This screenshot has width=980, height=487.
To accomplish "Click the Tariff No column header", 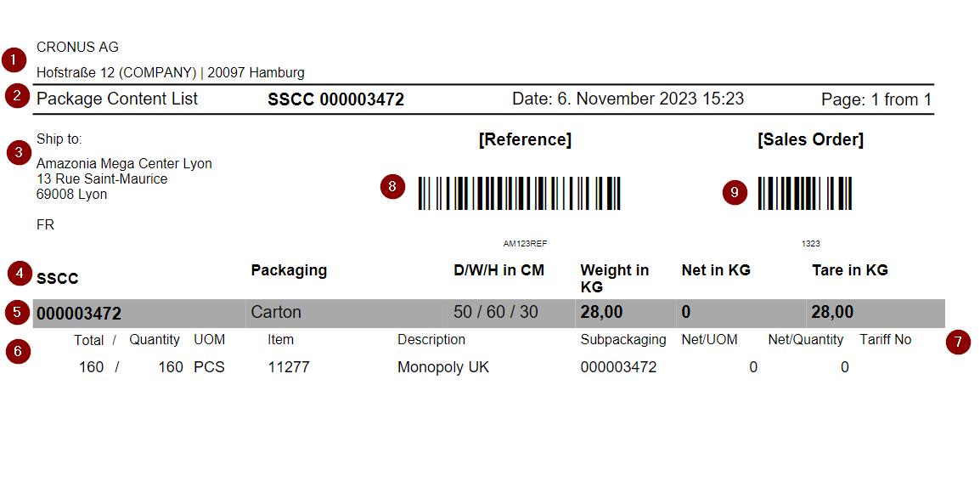I will pyautogui.click(x=885, y=340).
